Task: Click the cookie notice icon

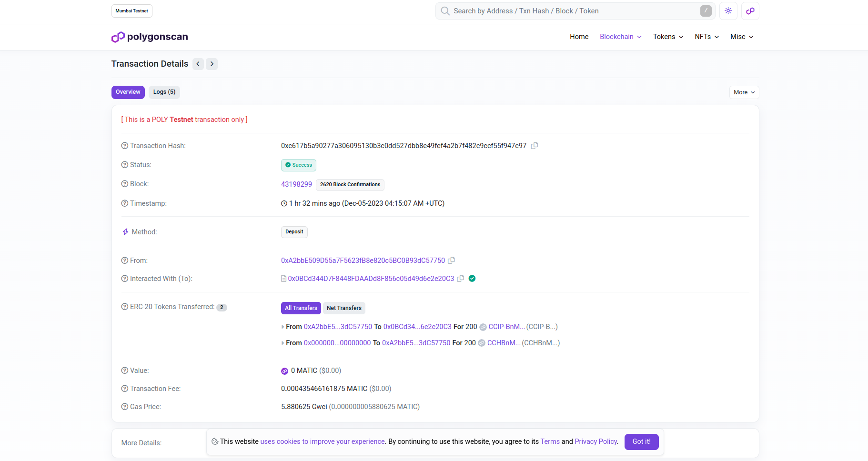Action: tap(215, 441)
